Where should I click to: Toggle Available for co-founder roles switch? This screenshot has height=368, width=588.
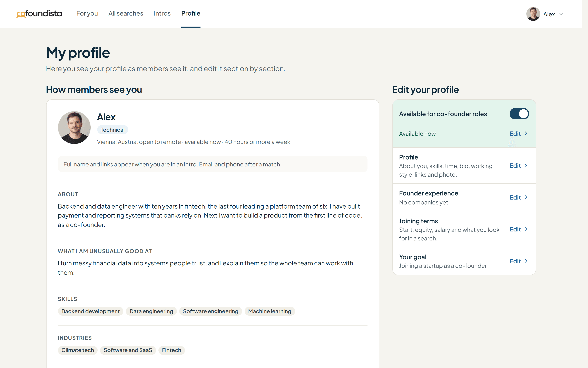[519, 114]
